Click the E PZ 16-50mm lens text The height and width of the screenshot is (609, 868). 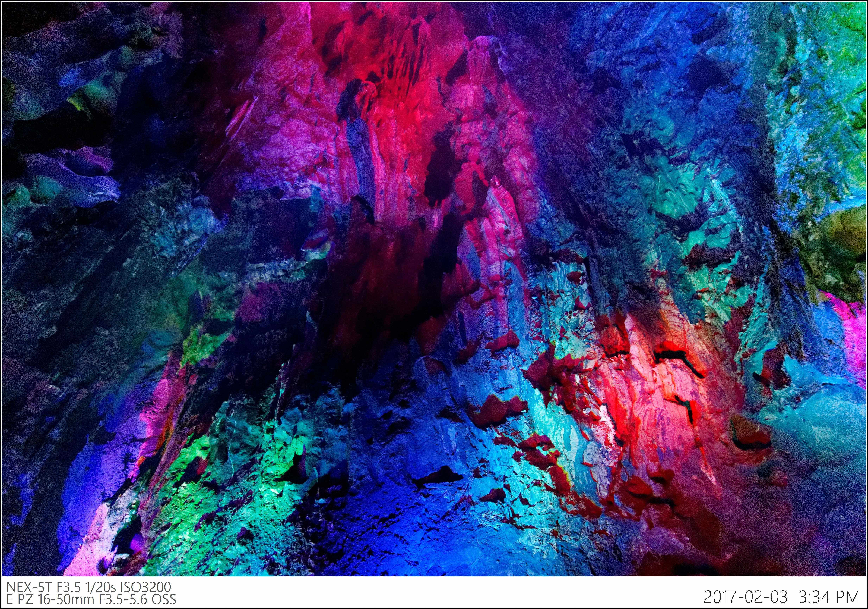51,599
